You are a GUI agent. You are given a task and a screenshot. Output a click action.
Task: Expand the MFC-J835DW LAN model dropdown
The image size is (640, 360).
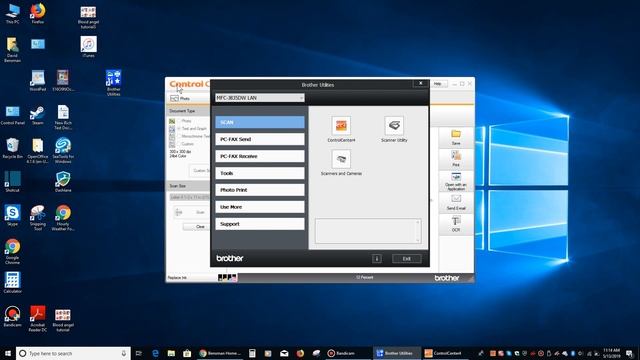pyautogui.click(x=260, y=98)
